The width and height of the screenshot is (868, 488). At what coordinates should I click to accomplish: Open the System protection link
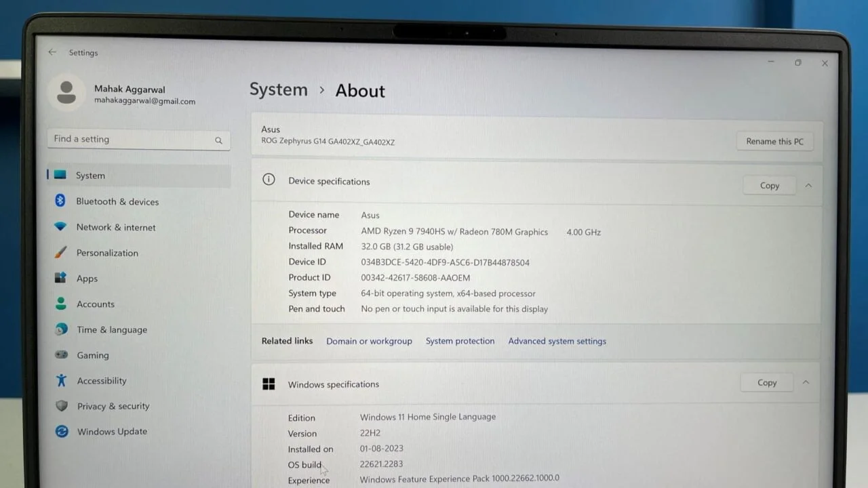tap(460, 341)
